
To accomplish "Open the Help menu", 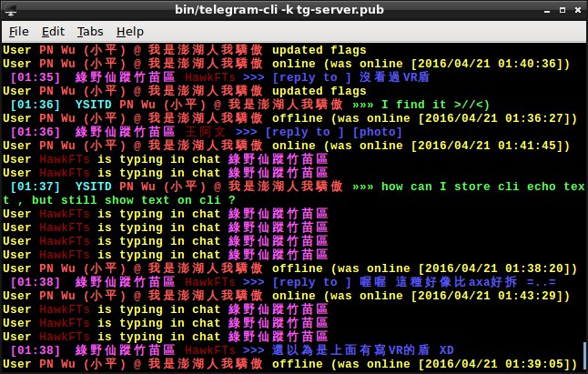I will point(130,32).
